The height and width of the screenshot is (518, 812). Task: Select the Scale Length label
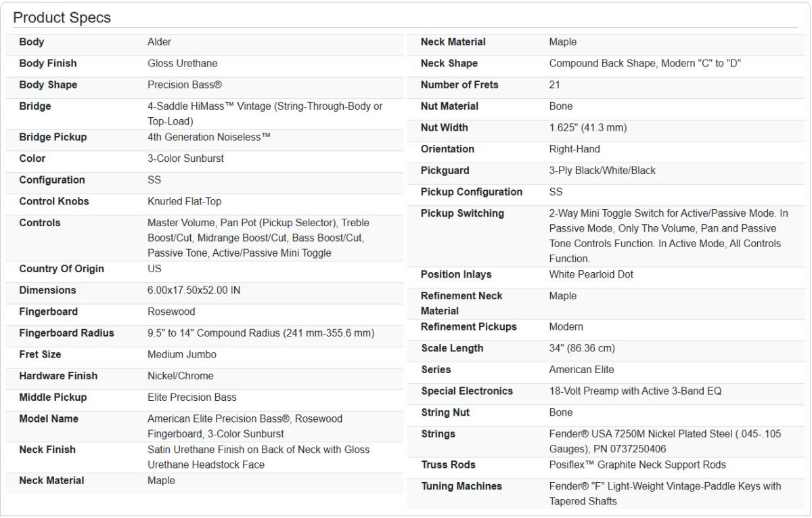[x=452, y=349]
